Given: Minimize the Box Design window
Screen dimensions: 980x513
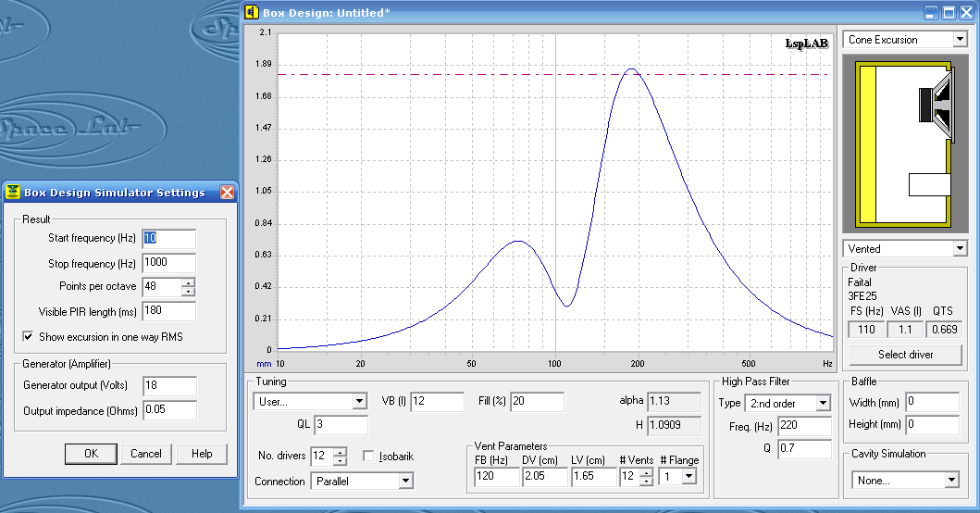Looking at the screenshot, I should (x=931, y=11).
